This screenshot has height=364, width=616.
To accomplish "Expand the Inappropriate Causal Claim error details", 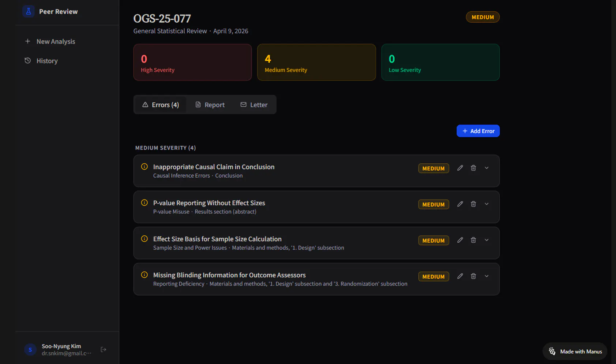I will coord(487,168).
